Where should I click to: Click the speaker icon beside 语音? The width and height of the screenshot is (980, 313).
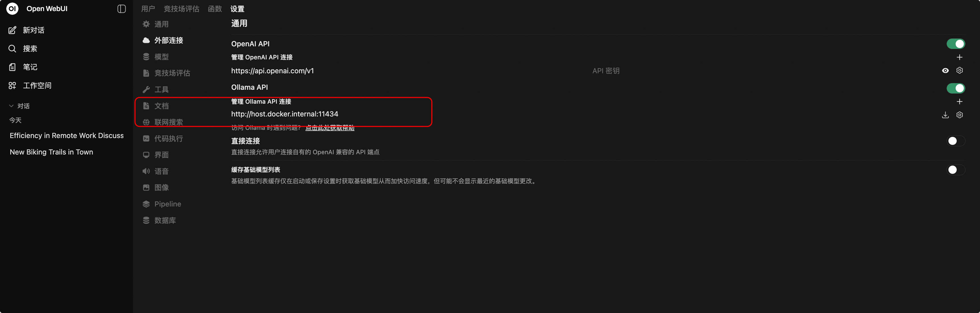[146, 171]
